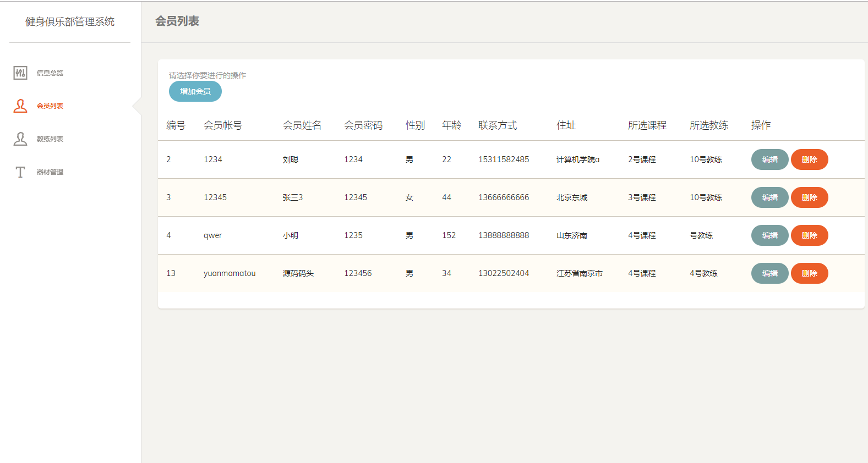Screen dimensions: 868x463
Task: Delete the yuanmamatou member entry
Action: (x=809, y=273)
